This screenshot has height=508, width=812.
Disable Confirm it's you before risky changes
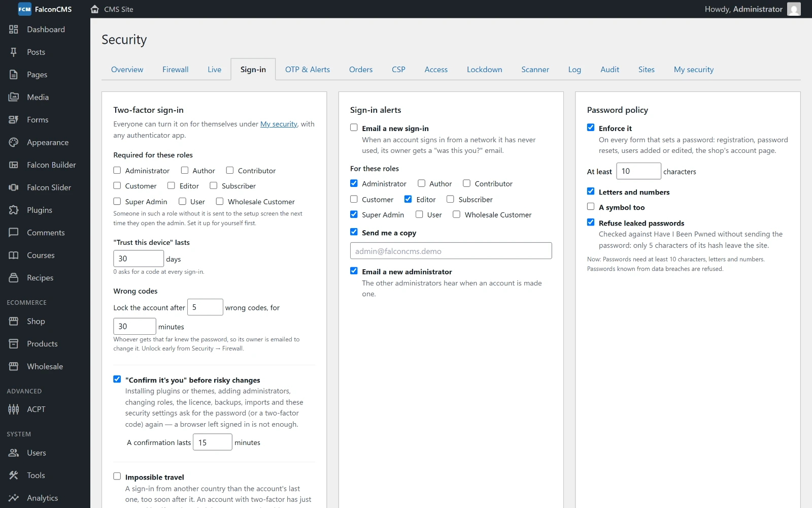click(117, 379)
